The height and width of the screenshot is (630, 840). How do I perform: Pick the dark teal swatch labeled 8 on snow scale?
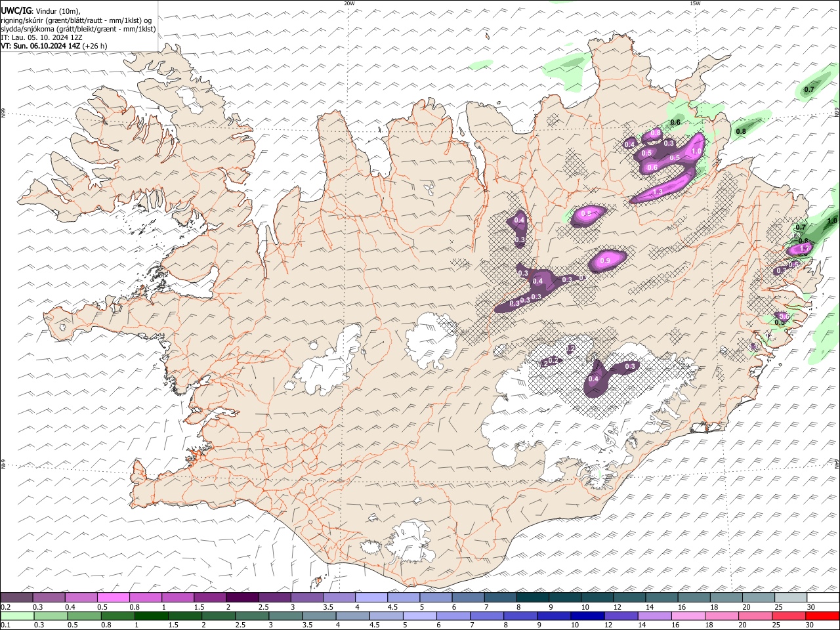(532, 598)
